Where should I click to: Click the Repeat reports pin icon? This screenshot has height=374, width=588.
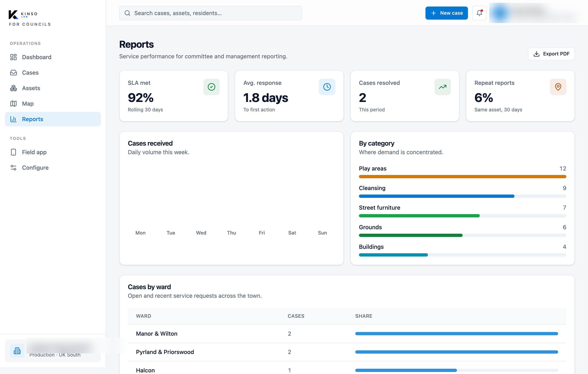(x=558, y=87)
